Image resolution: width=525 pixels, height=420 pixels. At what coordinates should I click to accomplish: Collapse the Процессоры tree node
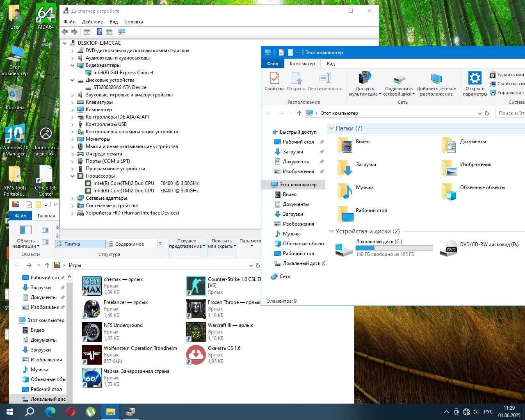[73, 176]
